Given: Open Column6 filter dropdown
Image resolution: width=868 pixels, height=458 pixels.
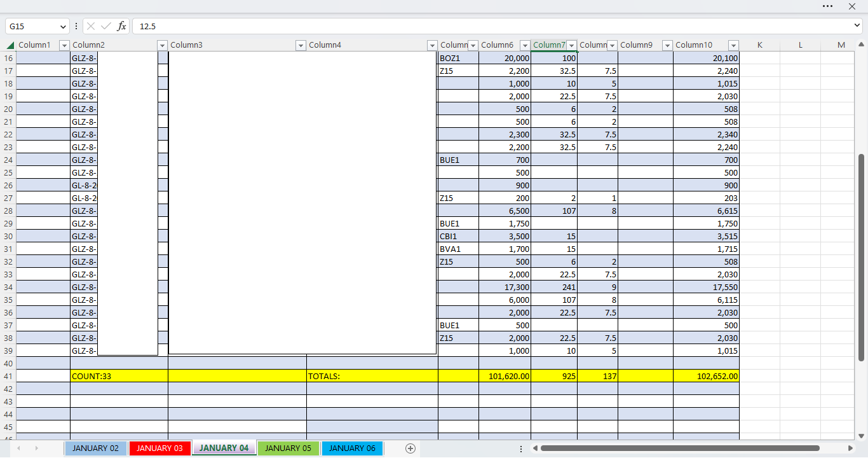Looking at the screenshot, I should [525, 45].
